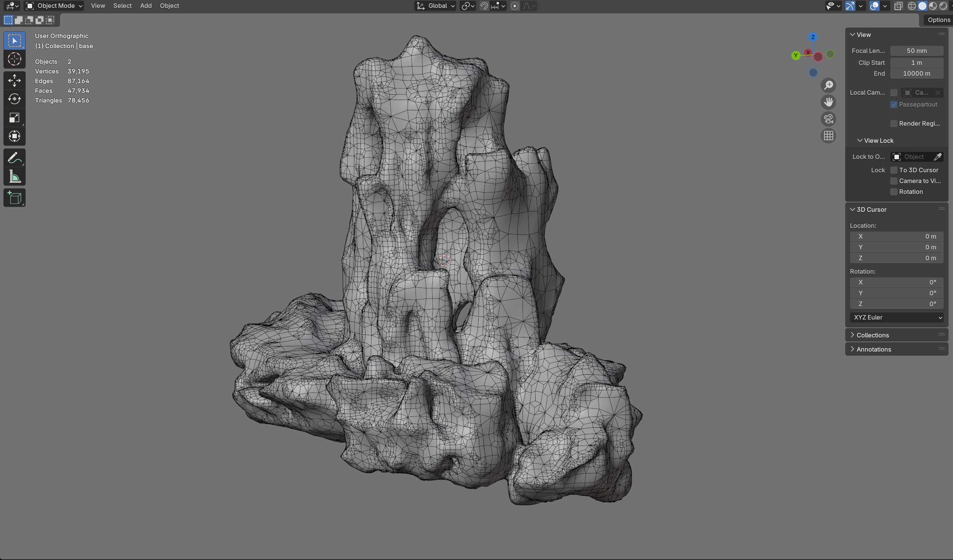
Task: Open XYZ Euler rotation mode dropdown
Action: 896,317
